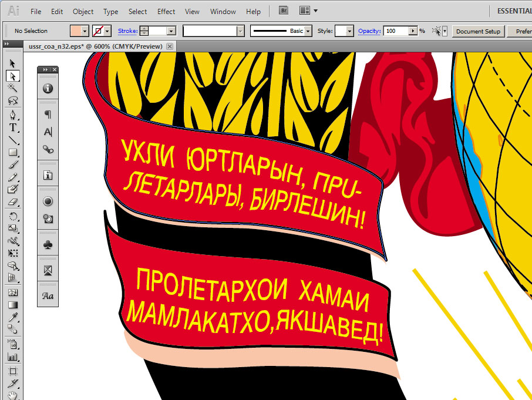Select the Blob Brush tool
The image size is (532, 400).
(12, 189)
